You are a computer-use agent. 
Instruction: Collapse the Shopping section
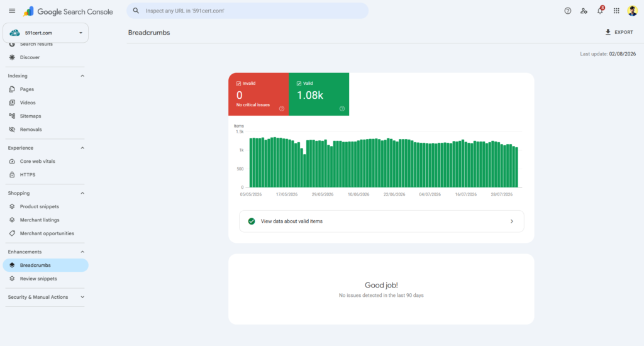[x=82, y=193]
